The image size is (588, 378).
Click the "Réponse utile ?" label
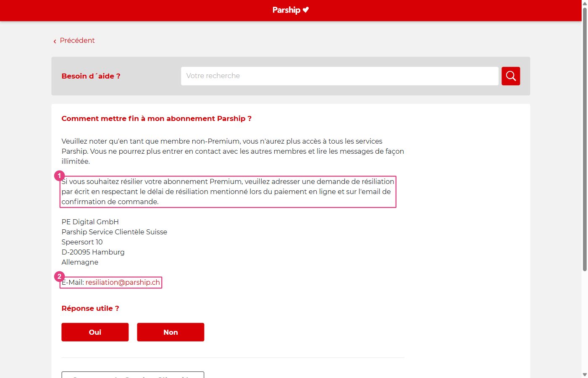[x=90, y=308]
